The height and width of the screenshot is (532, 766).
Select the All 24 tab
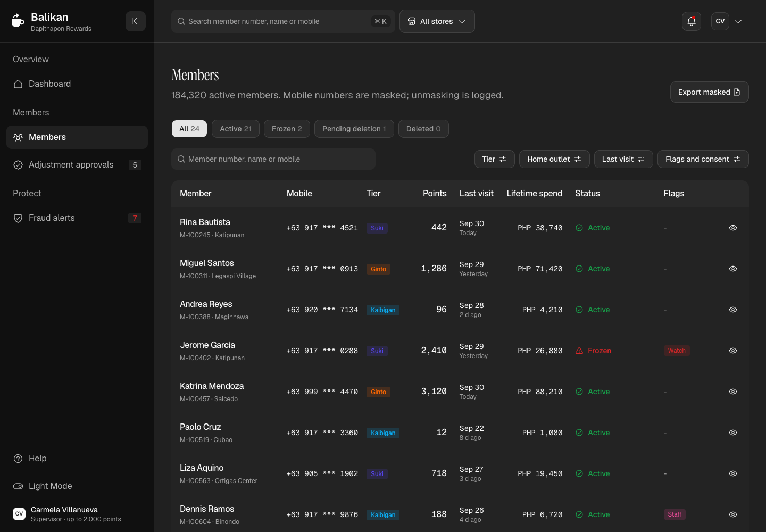click(189, 129)
